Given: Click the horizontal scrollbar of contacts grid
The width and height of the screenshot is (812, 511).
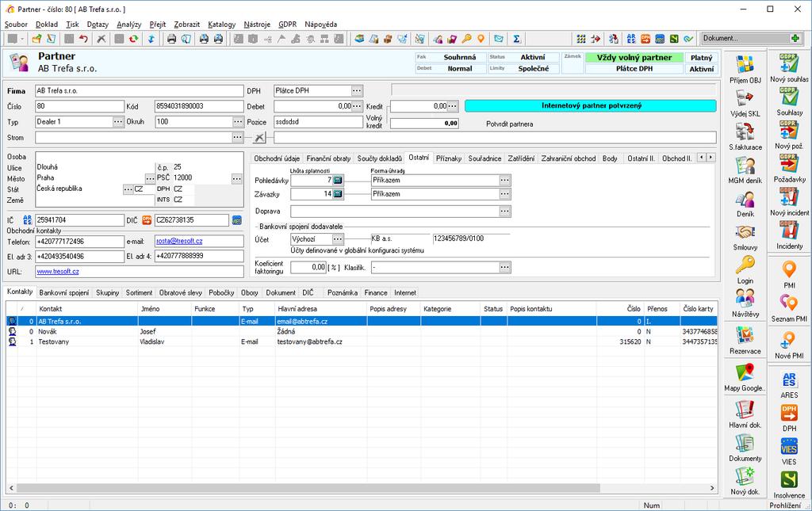Looking at the screenshot, I should tap(308, 488).
